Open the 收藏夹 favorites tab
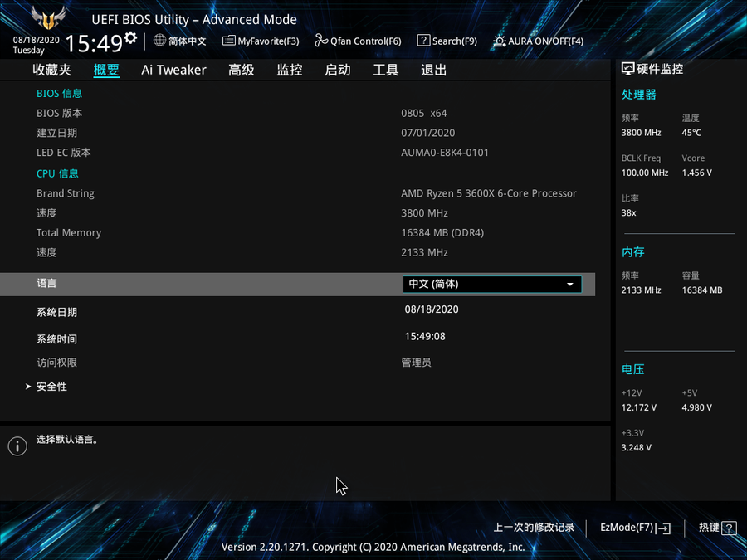 pos(52,71)
